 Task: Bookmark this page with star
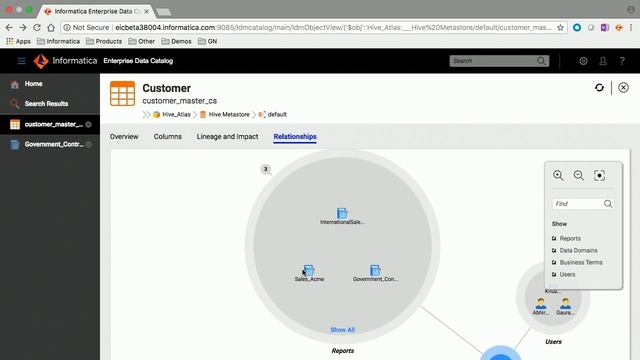point(560,27)
